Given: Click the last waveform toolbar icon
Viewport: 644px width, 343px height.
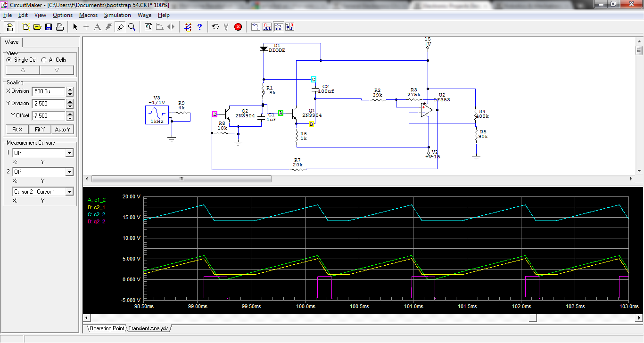Looking at the screenshot, I should [x=289, y=27].
